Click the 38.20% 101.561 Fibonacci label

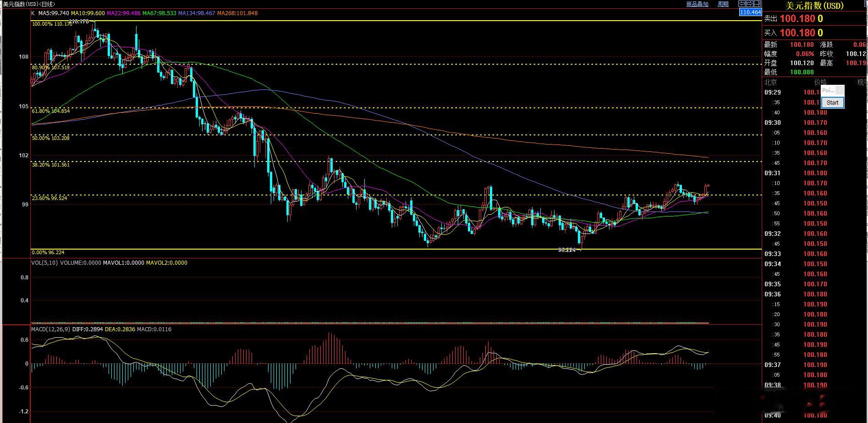51,165
